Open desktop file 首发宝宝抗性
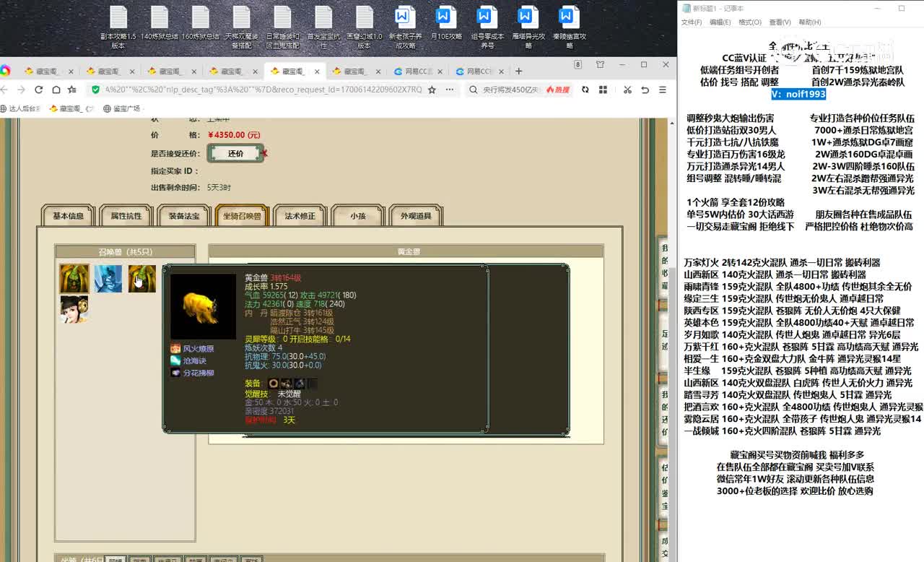The width and height of the screenshot is (924, 562). coord(324,27)
